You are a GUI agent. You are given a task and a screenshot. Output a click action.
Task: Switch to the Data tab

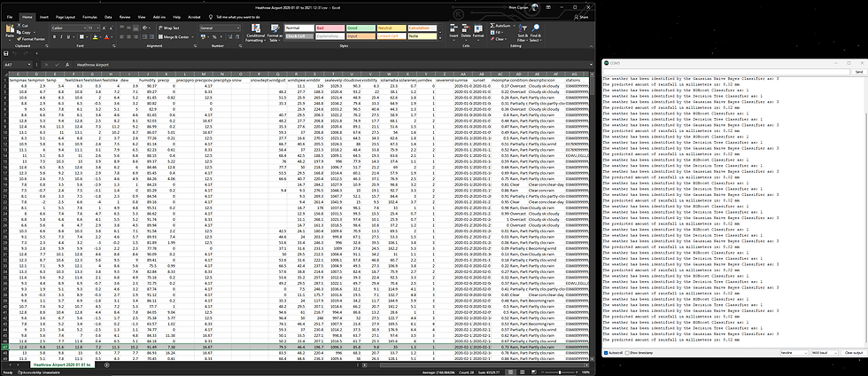click(x=108, y=17)
